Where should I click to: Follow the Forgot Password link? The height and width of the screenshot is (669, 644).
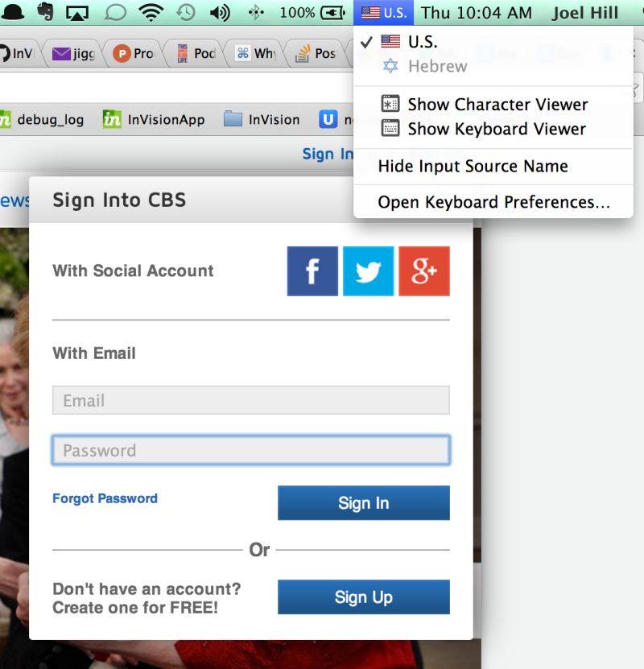coord(105,498)
